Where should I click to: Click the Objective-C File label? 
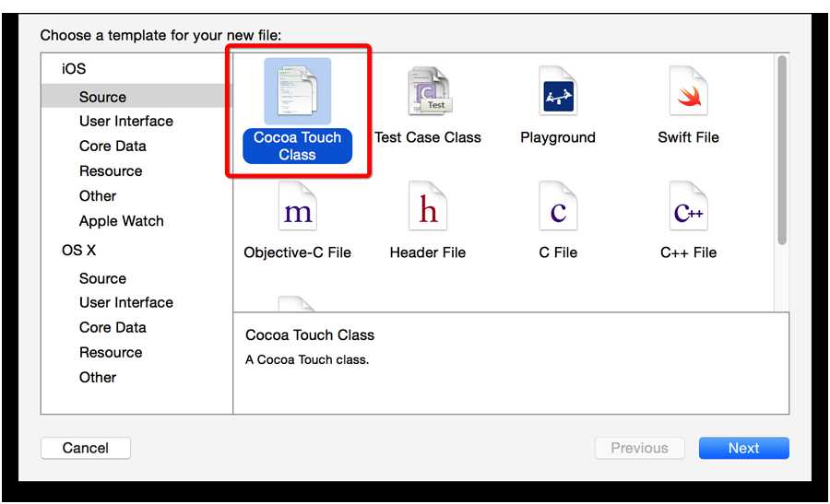(x=298, y=252)
